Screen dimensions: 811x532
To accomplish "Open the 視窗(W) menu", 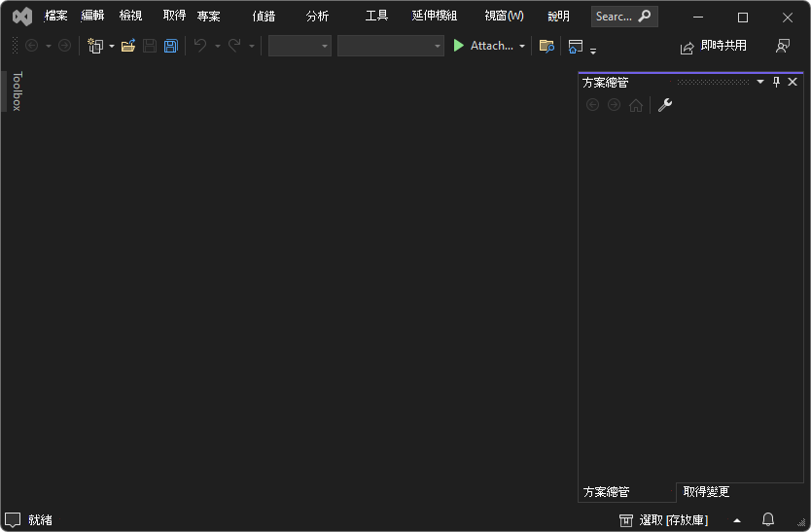I will tap(504, 16).
